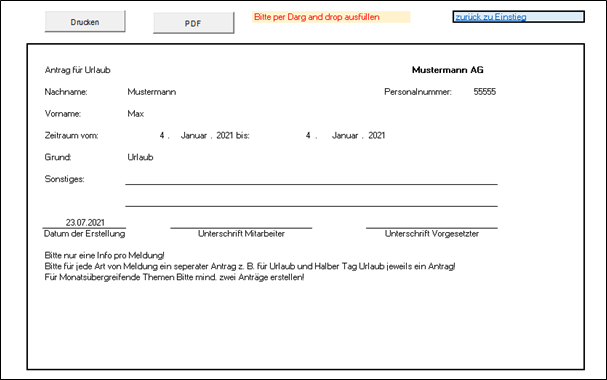Follow the 'zurück zu Einstieg' link
Image resolution: width=607 pixels, height=380 pixels.
tap(518, 17)
